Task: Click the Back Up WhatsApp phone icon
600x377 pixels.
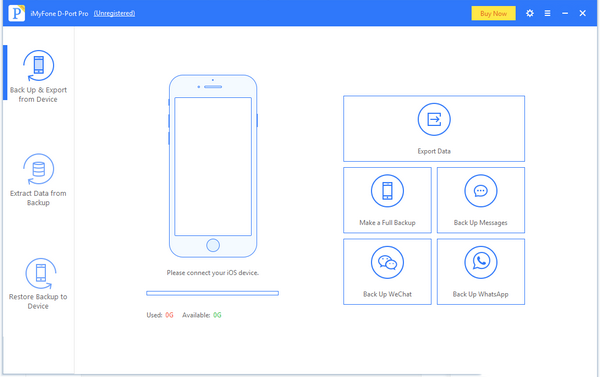Action: coord(481,262)
